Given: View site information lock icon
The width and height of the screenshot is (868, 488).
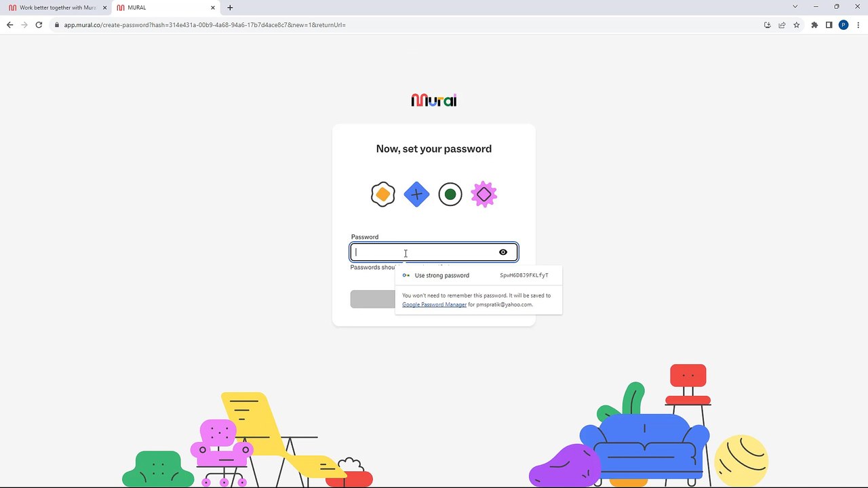Looking at the screenshot, I should coord(57,25).
